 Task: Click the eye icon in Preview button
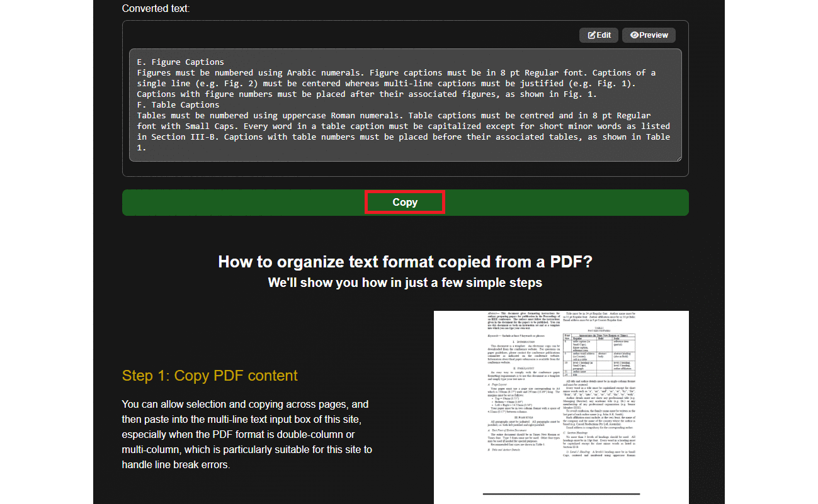(634, 35)
